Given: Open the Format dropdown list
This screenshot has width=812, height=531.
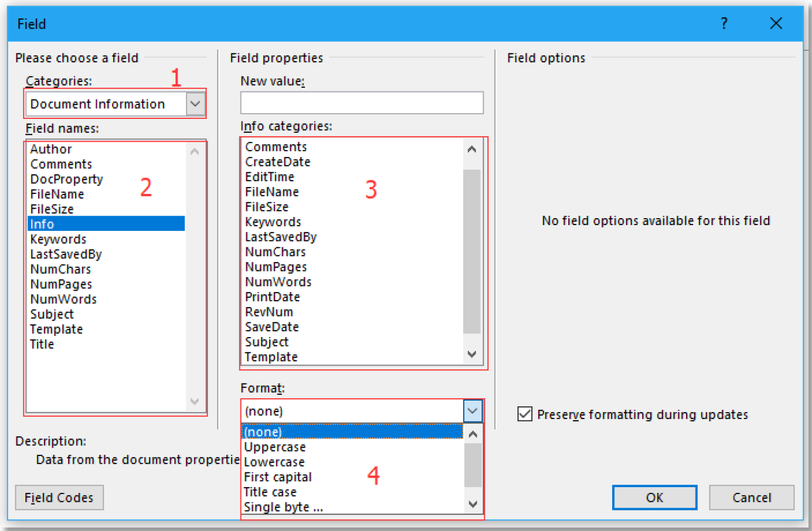Looking at the screenshot, I should [x=472, y=411].
